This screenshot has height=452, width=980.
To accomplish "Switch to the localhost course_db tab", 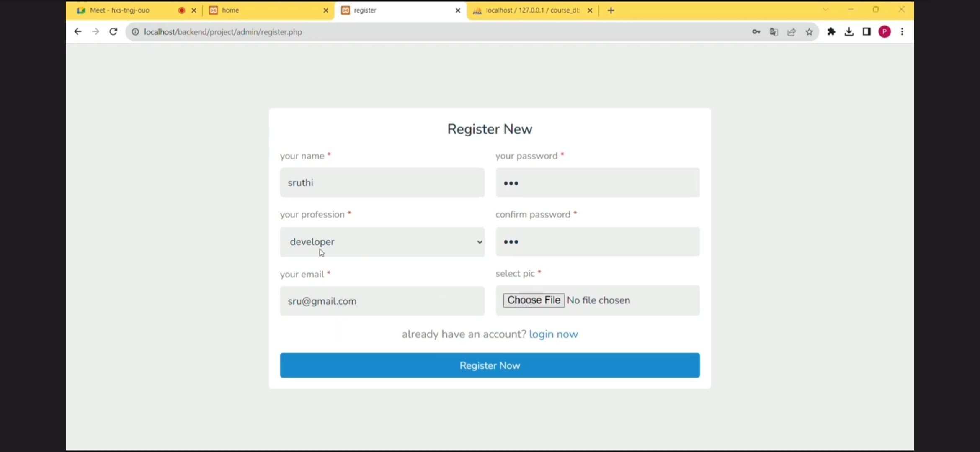I will pos(530,10).
